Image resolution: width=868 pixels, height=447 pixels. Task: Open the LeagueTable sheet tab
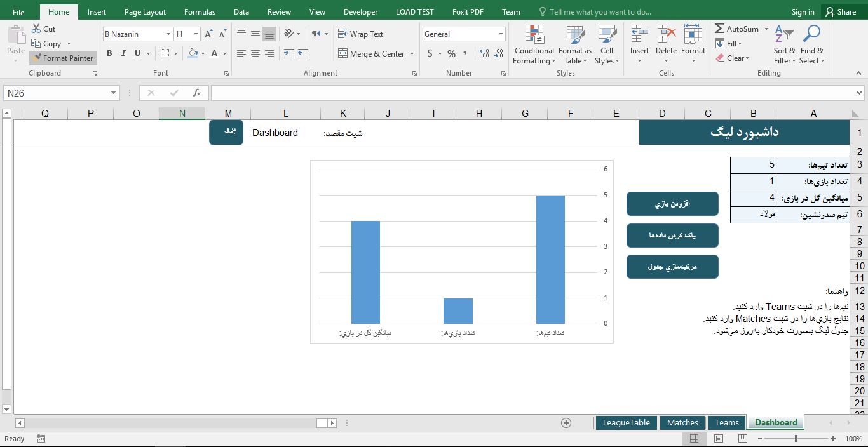click(x=626, y=422)
